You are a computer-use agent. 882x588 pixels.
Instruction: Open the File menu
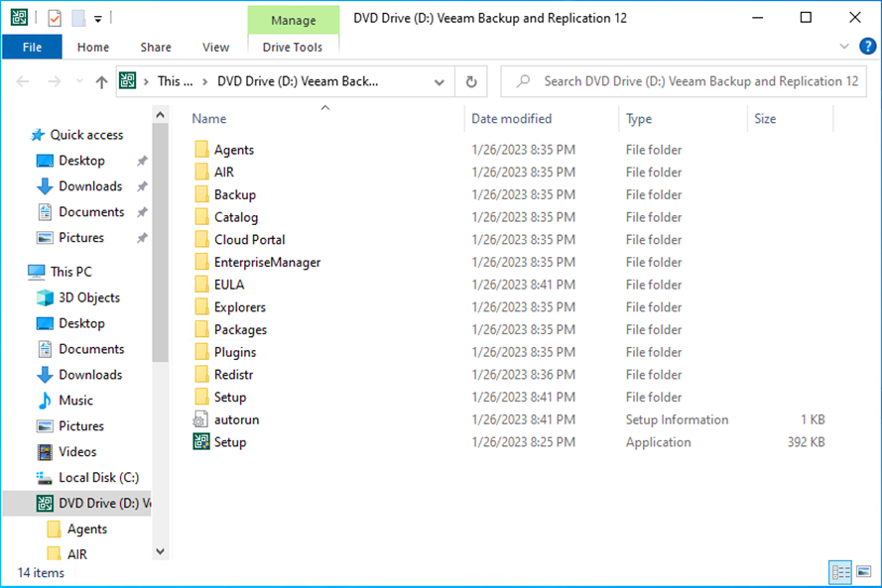point(32,48)
